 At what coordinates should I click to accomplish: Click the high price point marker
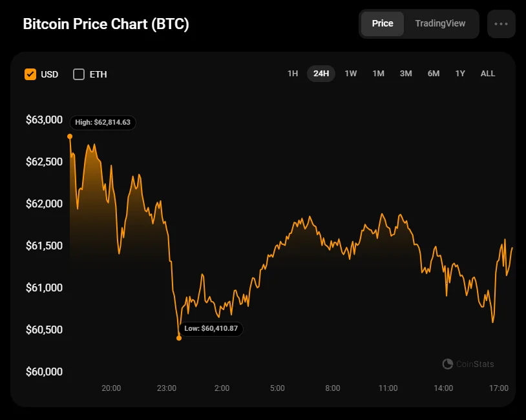click(70, 136)
